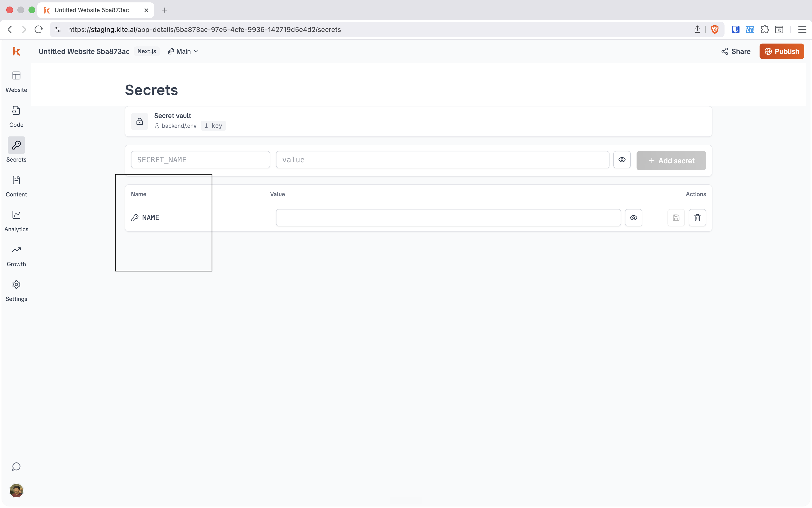The height and width of the screenshot is (508, 812).
Task: Click the Secret vault lock icon
Action: tap(140, 121)
